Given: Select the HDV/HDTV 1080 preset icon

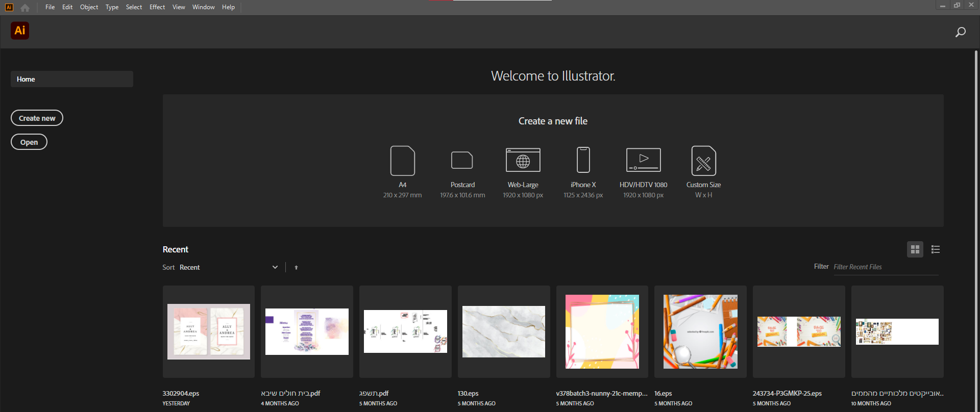Looking at the screenshot, I should (643, 161).
